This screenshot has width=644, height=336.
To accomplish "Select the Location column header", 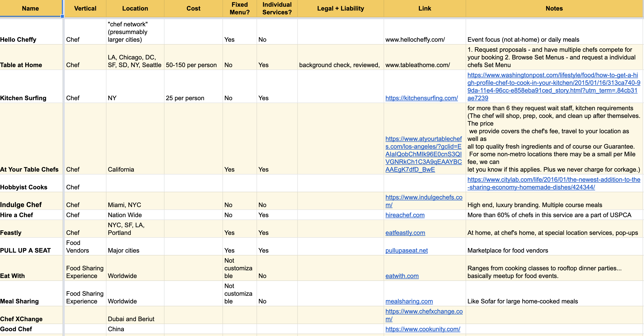I will pyautogui.click(x=135, y=8).
